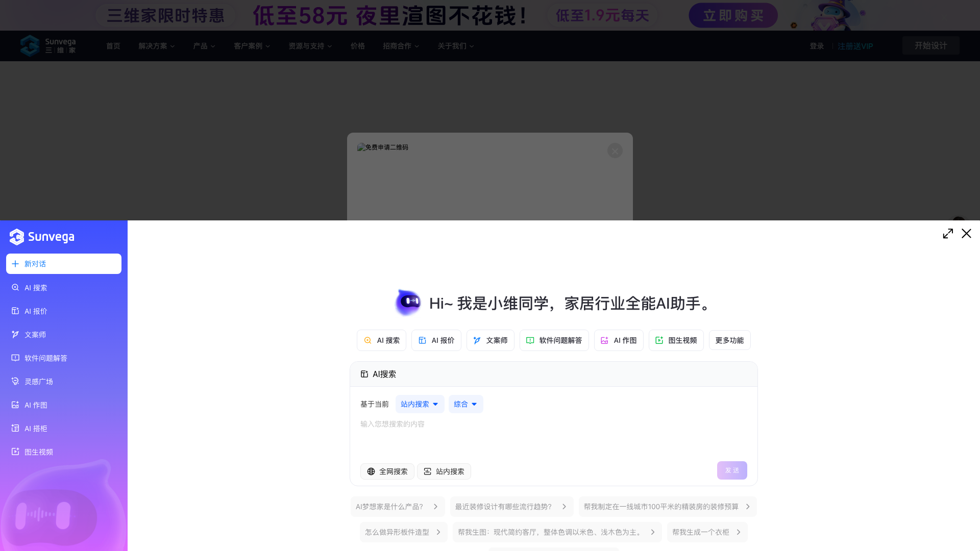Open the 站内搜索 dropdown
The height and width of the screenshot is (551, 980).
pyautogui.click(x=420, y=404)
